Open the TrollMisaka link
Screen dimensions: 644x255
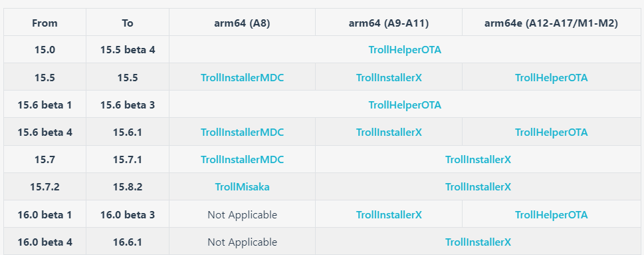point(242,187)
